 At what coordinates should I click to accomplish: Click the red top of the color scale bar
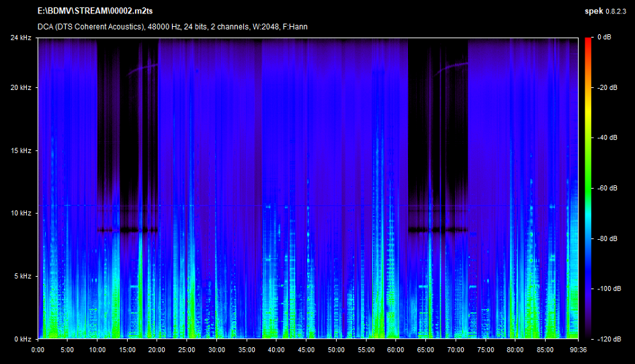coord(588,40)
